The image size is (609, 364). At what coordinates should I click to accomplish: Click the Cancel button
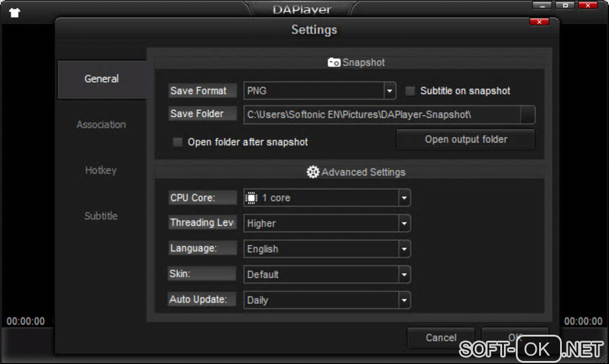441,338
